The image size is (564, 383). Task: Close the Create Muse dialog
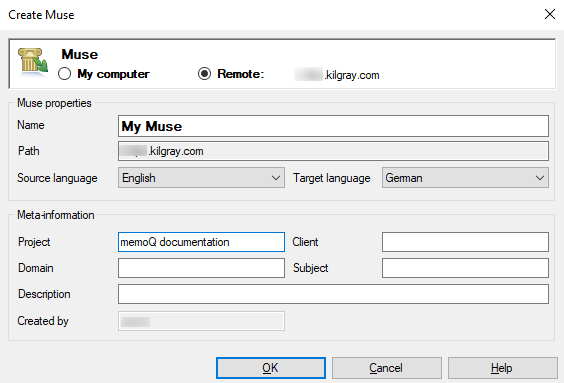pyautogui.click(x=550, y=14)
